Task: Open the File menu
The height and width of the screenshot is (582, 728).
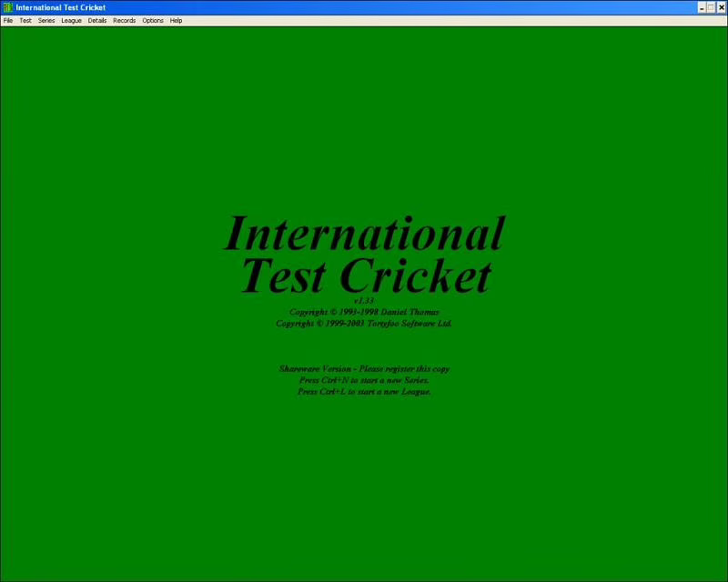Action: pyautogui.click(x=8, y=20)
